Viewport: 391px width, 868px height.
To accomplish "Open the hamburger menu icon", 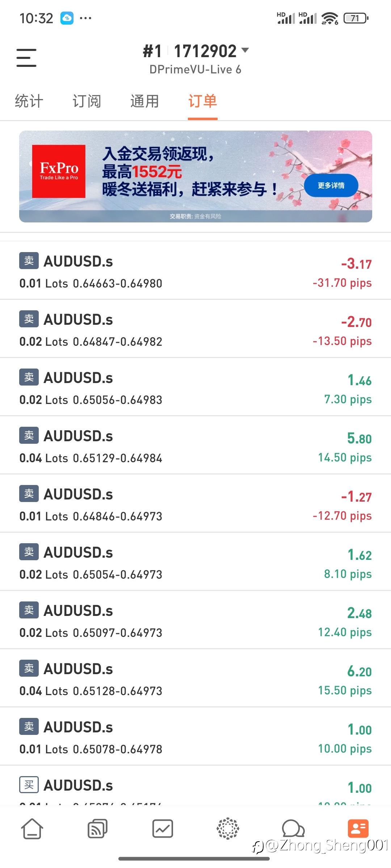I will tap(26, 58).
